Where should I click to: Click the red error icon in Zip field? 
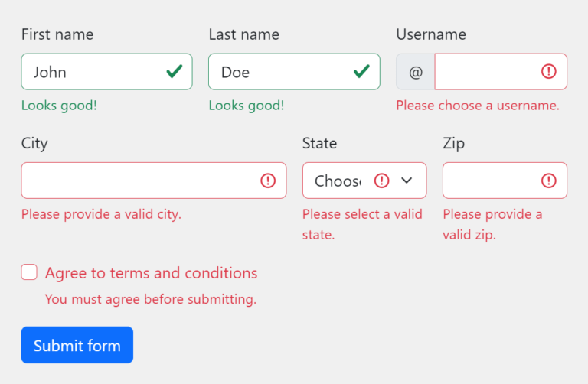(549, 181)
